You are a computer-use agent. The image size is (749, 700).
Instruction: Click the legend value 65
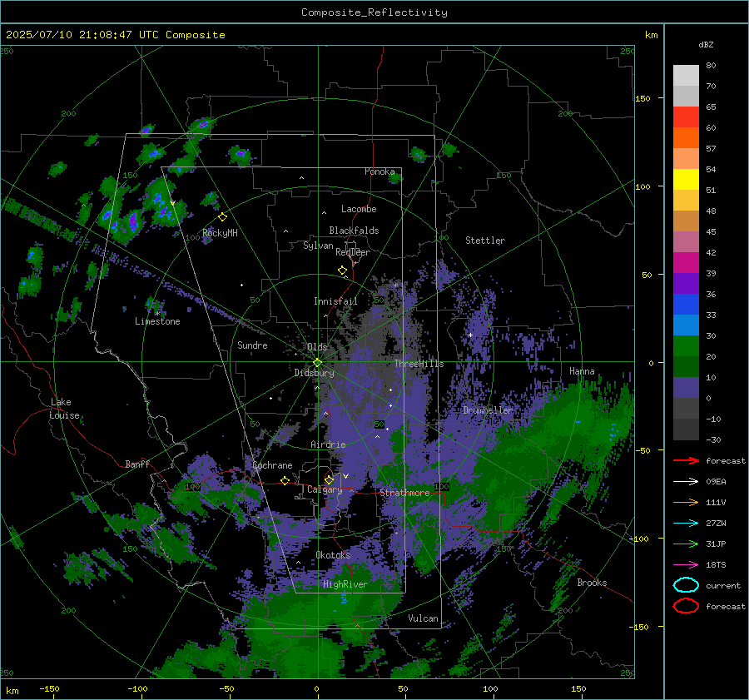tap(711, 107)
